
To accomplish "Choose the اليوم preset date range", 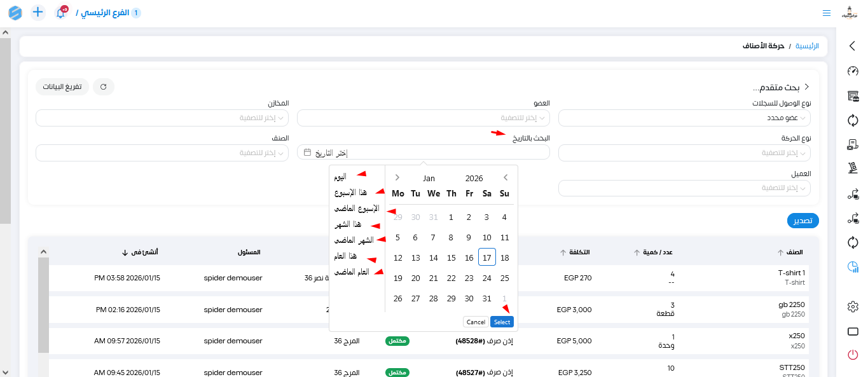I will point(340,177).
